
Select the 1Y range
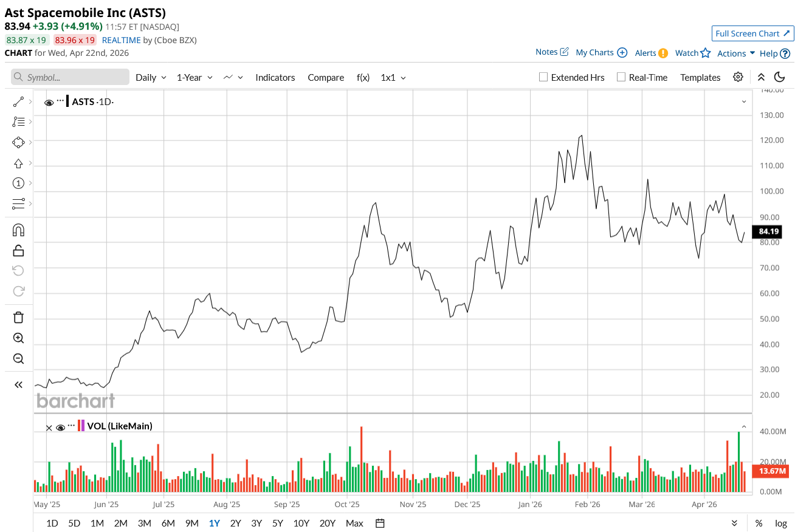point(215,523)
